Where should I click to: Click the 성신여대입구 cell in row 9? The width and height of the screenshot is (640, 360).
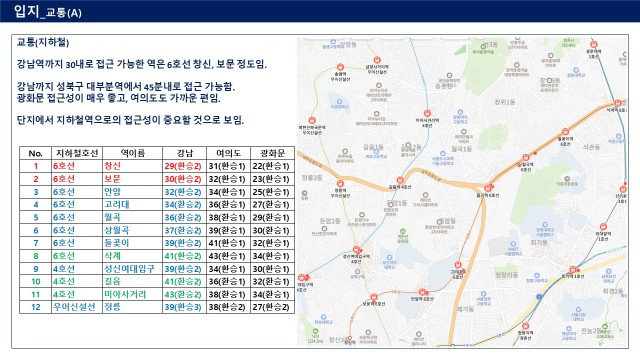(129, 269)
